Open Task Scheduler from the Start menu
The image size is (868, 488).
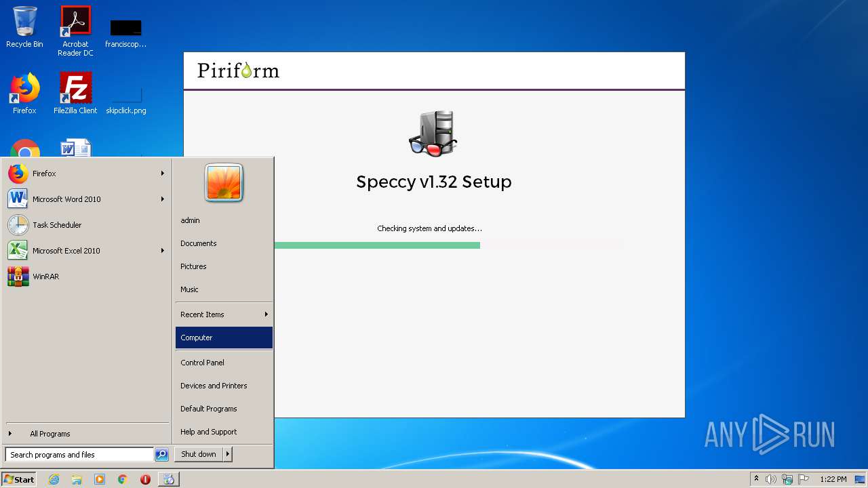point(86,225)
